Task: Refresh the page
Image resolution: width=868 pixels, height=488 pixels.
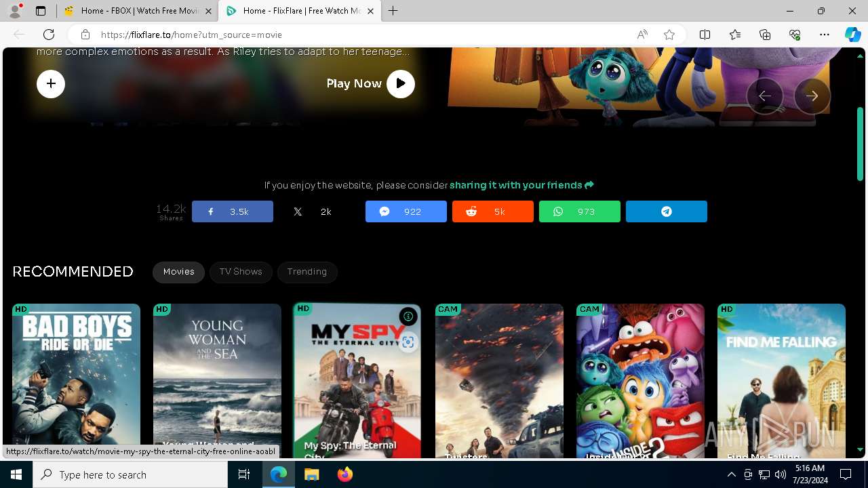Action: coord(49,35)
